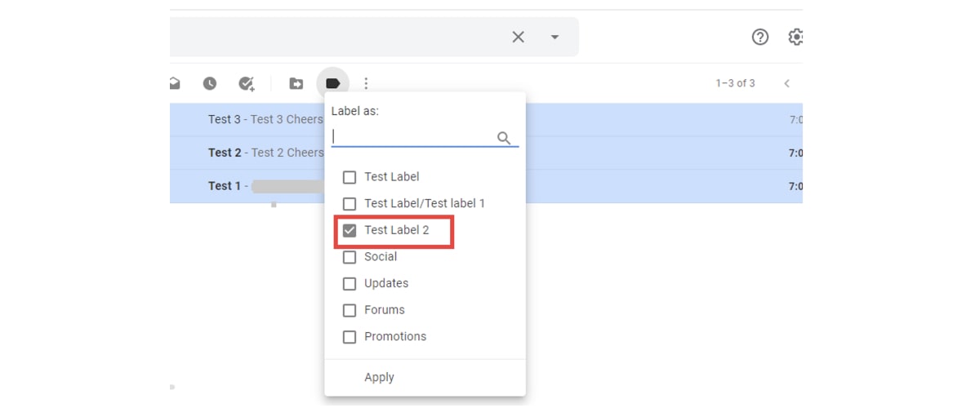Check the Test Label/Test label 1 checkbox
The width and height of the screenshot is (980, 408).
[350, 203]
